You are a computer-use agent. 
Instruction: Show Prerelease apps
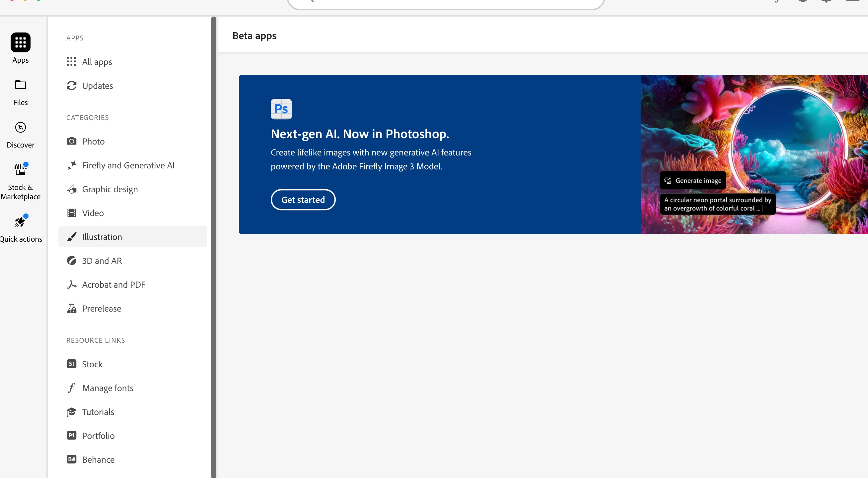(102, 309)
